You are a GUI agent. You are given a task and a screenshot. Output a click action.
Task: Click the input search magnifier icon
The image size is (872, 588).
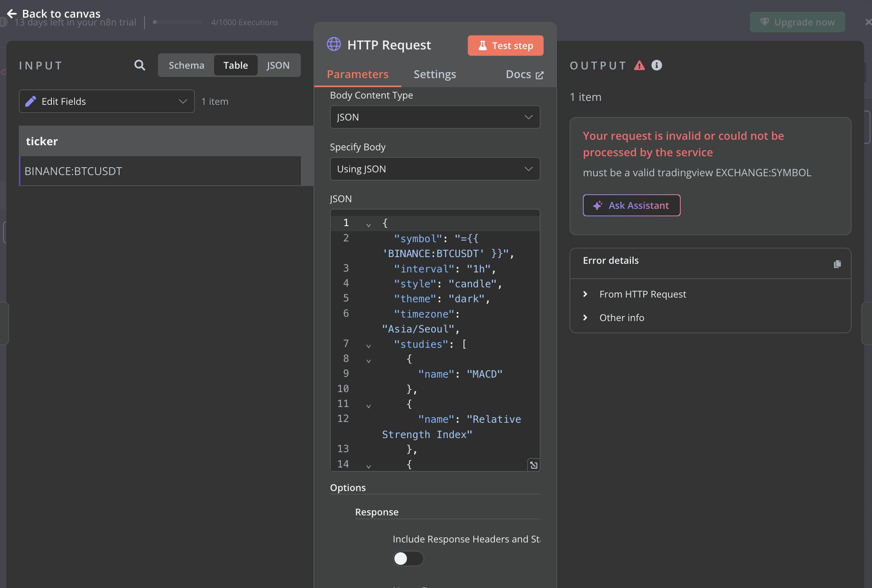pos(139,65)
